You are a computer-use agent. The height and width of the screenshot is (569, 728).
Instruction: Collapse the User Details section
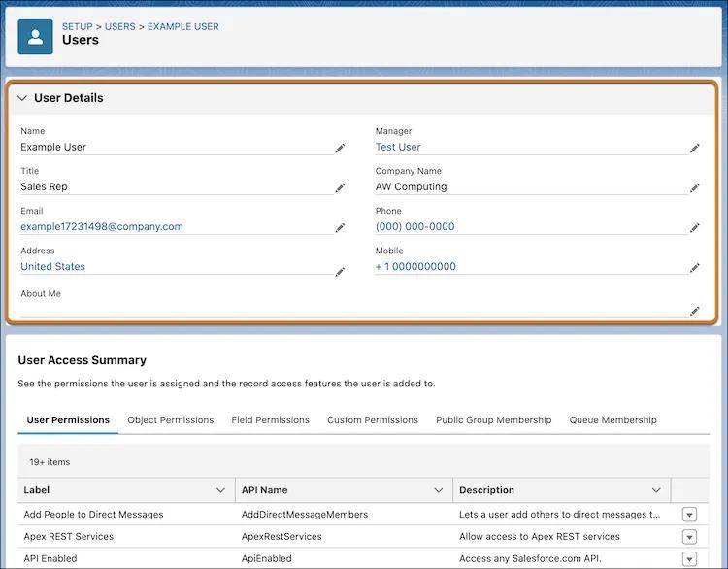click(22, 98)
